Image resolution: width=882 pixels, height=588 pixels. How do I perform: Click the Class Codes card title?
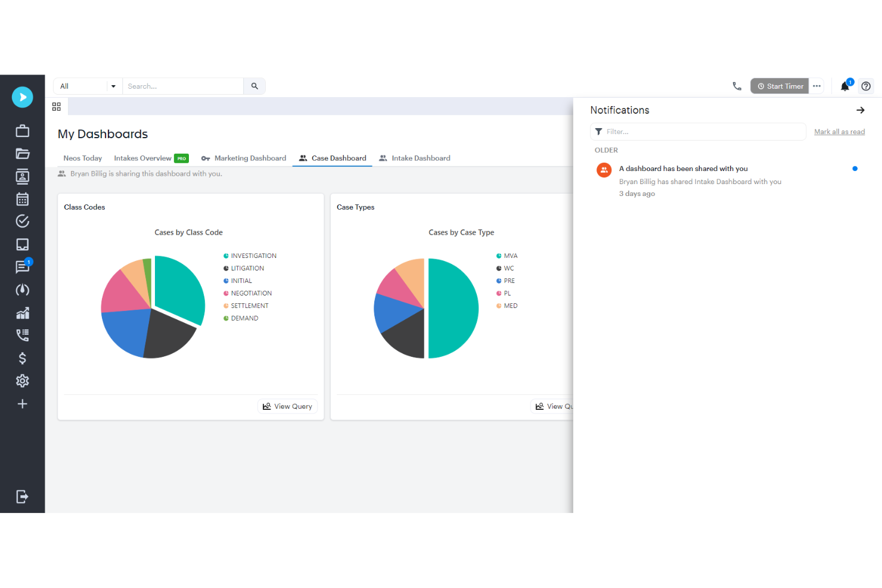[85, 207]
